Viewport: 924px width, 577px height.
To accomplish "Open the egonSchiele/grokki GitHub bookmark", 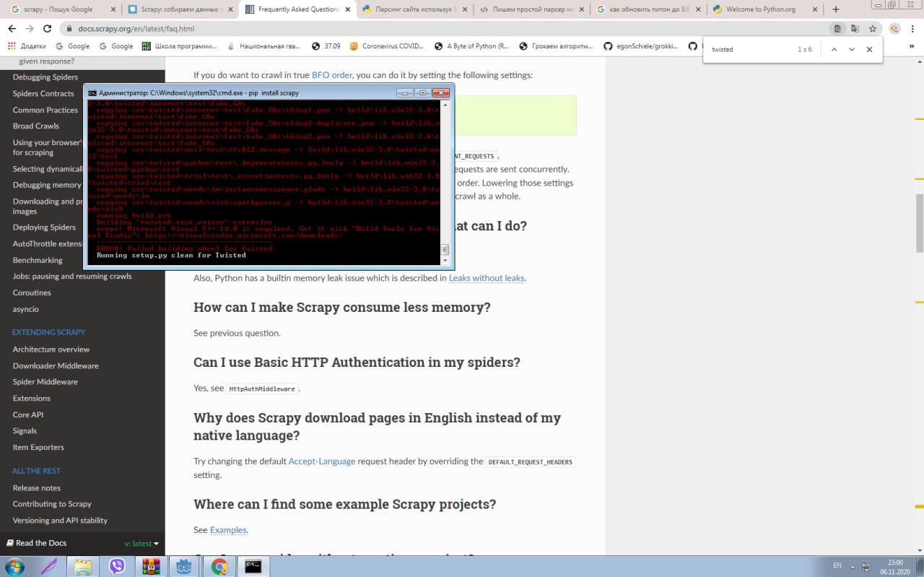I will click(641, 45).
